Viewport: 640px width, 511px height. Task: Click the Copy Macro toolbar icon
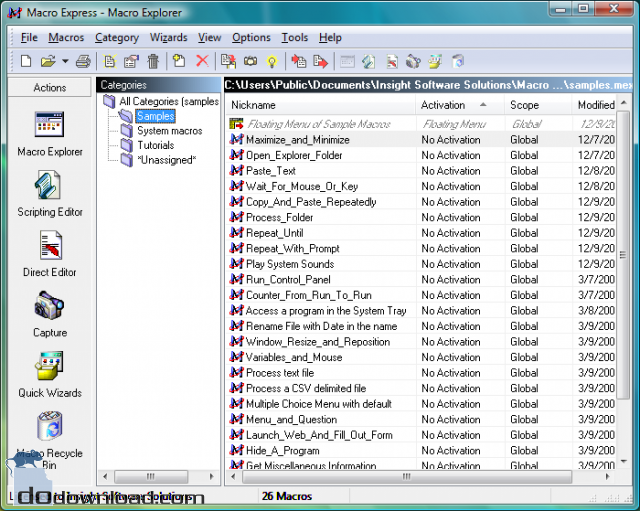229,61
